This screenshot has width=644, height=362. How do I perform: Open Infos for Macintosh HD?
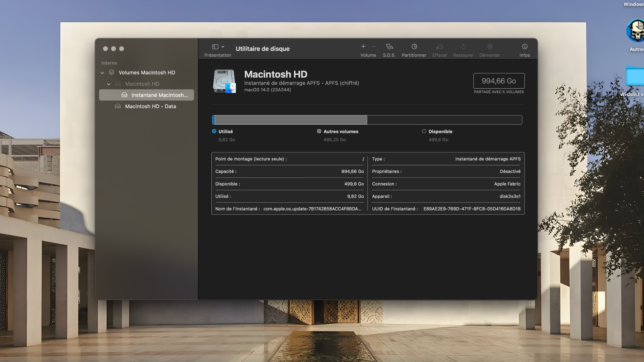pyautogui.click(x=524, y=49)
